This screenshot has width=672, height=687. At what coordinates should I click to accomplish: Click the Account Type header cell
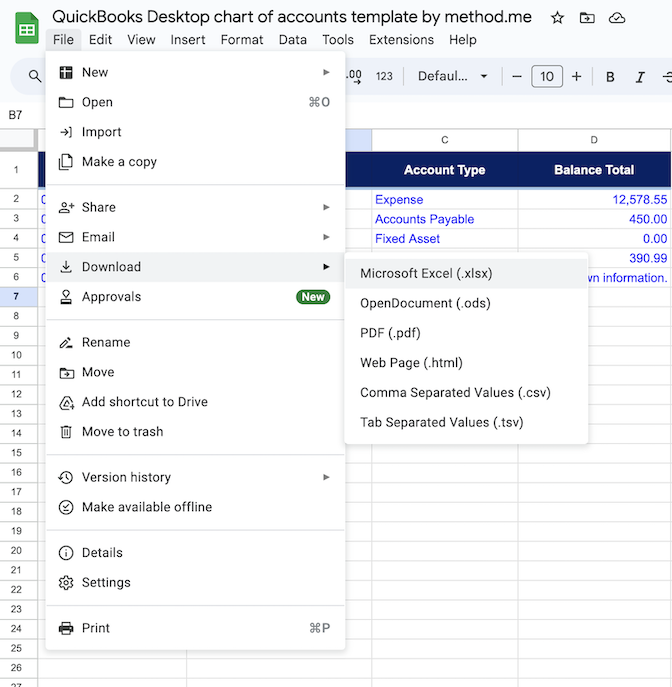(445, 170)
